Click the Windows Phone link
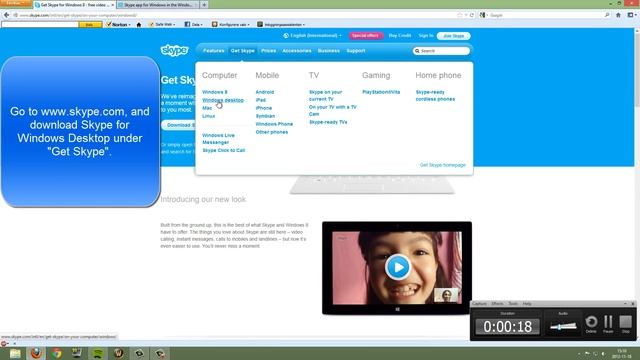 pyautogui.click(x=274, y=124)
